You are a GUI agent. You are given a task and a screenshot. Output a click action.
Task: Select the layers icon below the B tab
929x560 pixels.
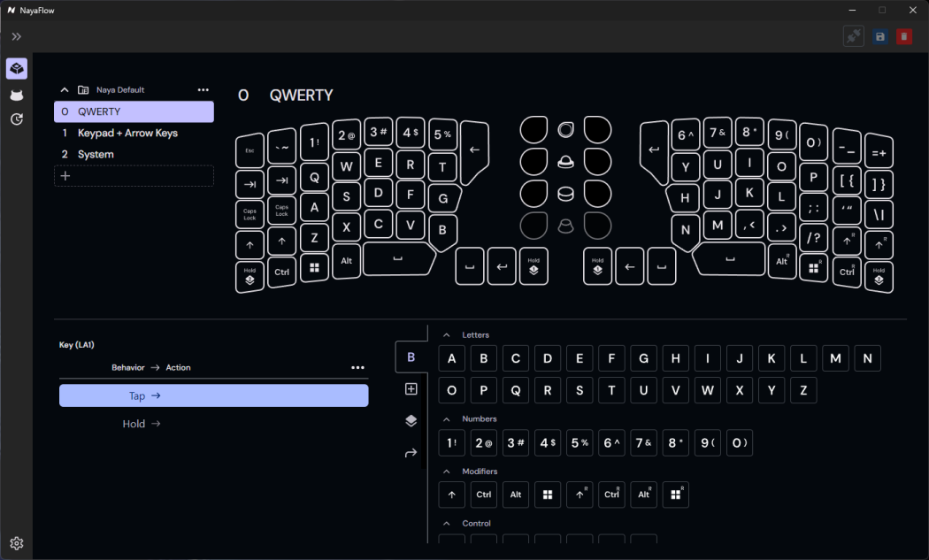(x=411, y=420)
